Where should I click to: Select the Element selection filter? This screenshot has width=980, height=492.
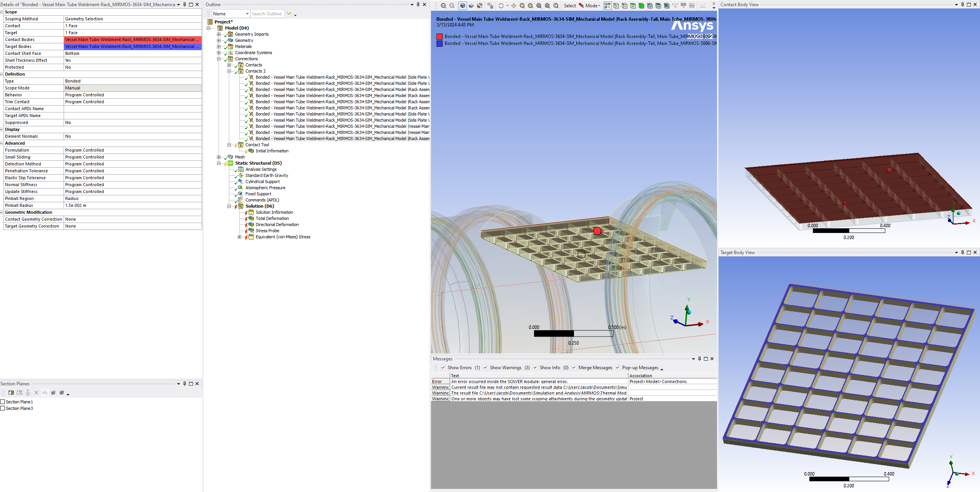[x=667, y=6]
